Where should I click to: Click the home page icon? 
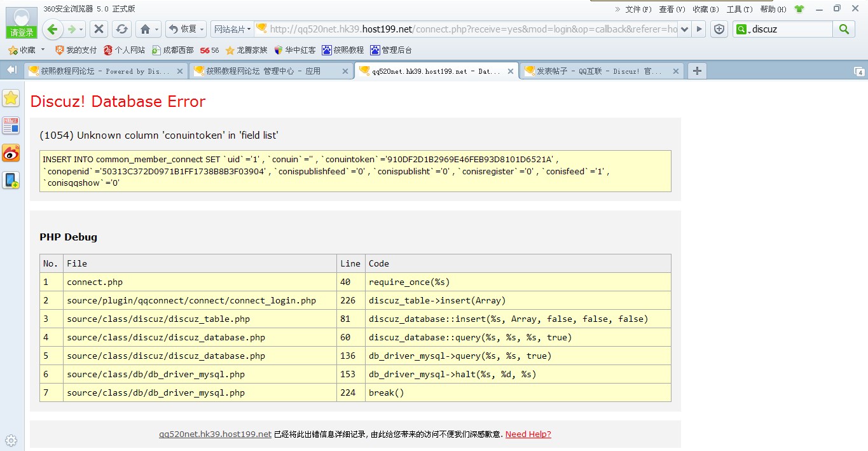point(145,29)
